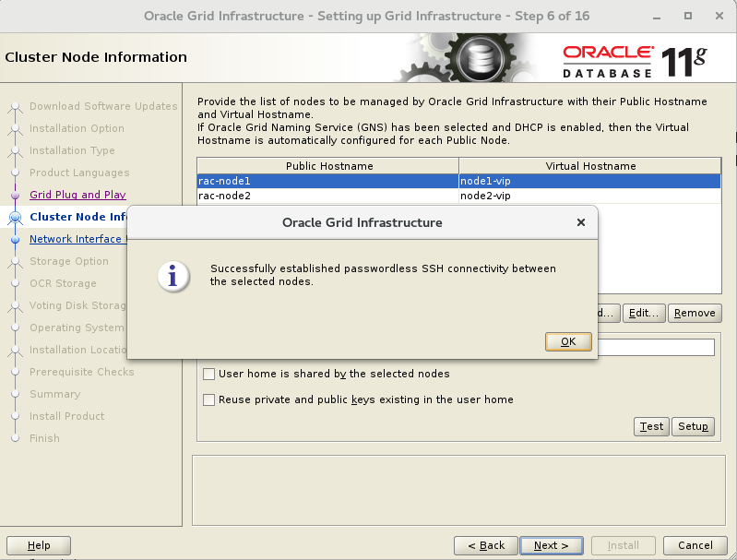Click the OS password input field
Screen dimensions: 737x560
click(x=656, y=348)
